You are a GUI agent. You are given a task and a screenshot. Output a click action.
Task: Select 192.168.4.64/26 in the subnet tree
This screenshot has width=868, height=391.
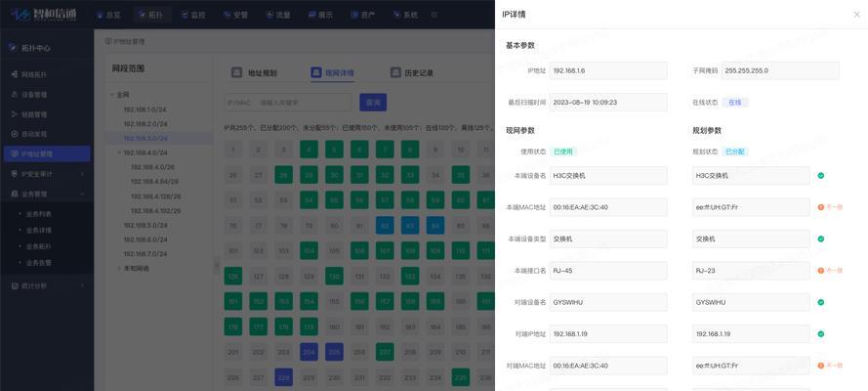pos(154,181)
